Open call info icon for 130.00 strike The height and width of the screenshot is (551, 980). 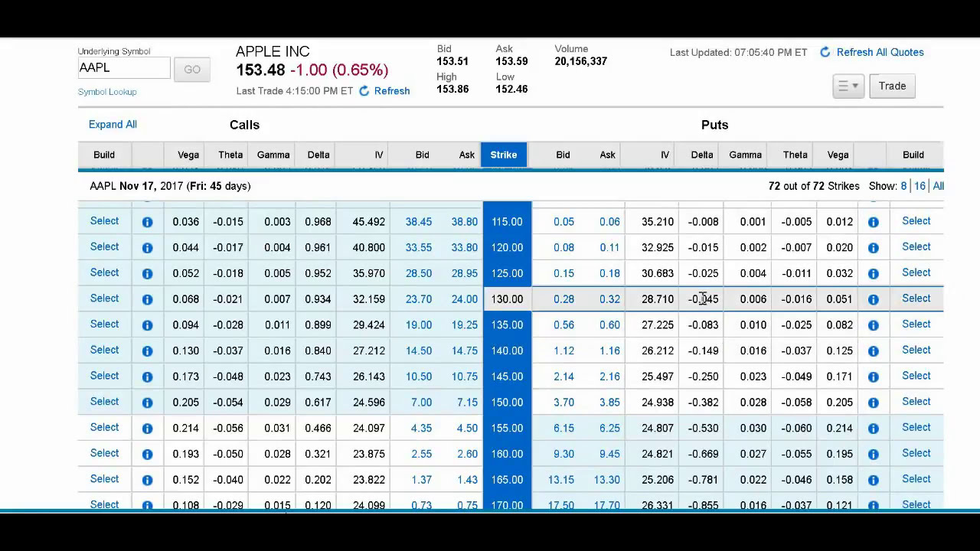click(147, 299)
